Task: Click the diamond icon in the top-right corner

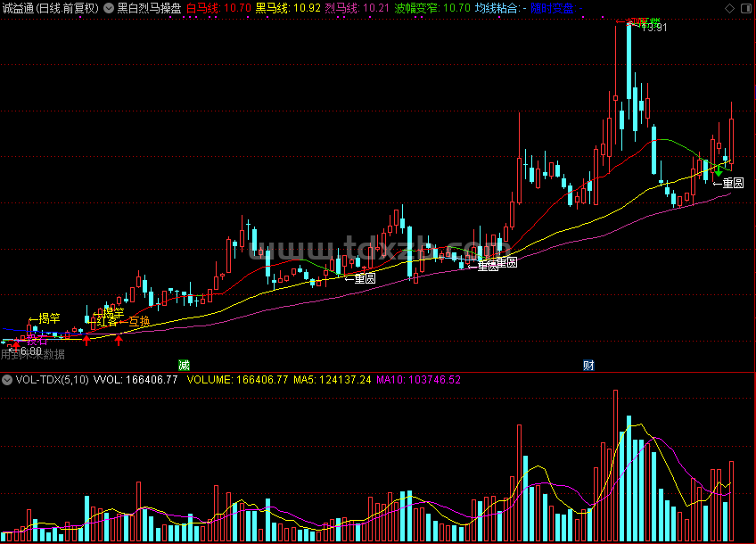Action: 729,8
